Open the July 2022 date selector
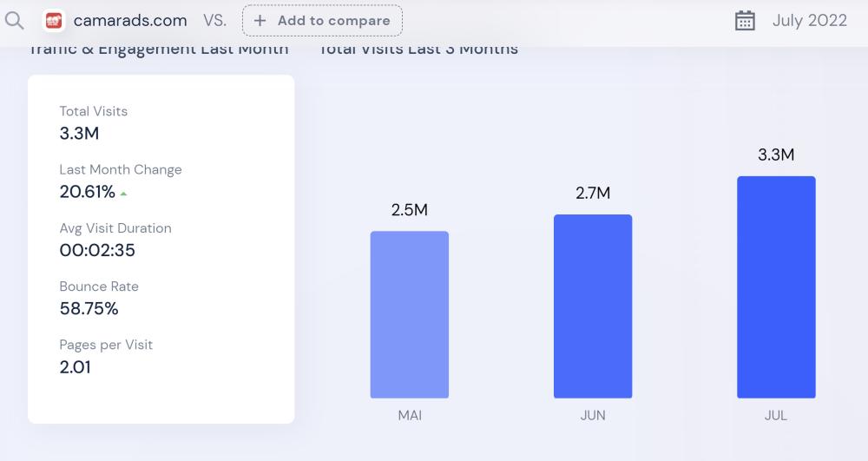 coord(809,20)
